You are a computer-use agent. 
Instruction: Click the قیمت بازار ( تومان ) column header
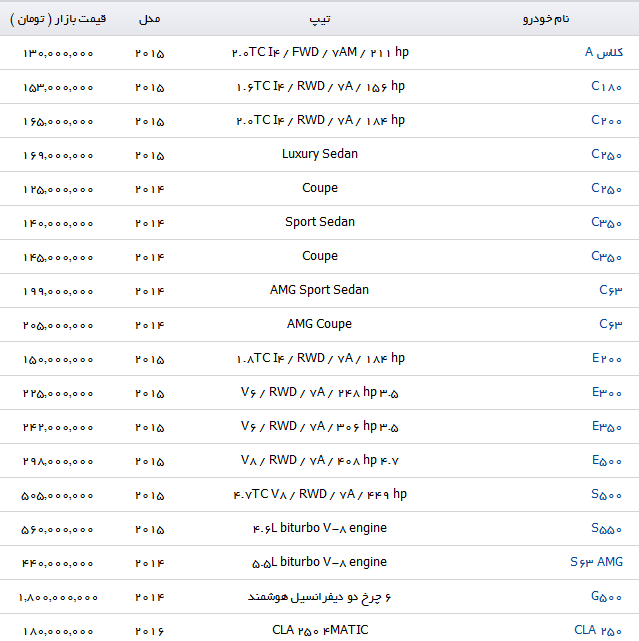pos(58,19)
